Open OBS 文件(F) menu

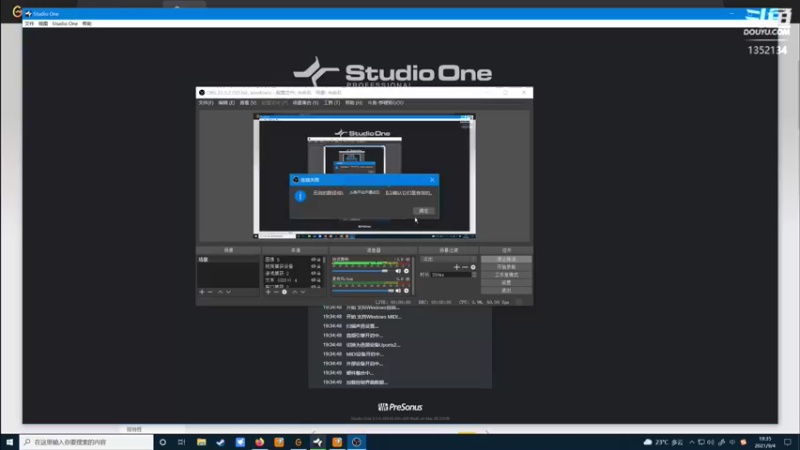tap(206, 103)
